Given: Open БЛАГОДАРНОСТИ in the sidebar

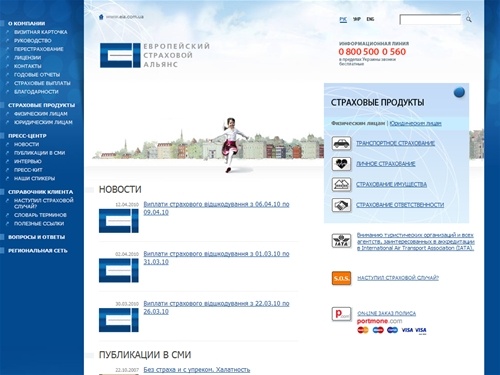Looking at the screenshot, I should 36,92.
